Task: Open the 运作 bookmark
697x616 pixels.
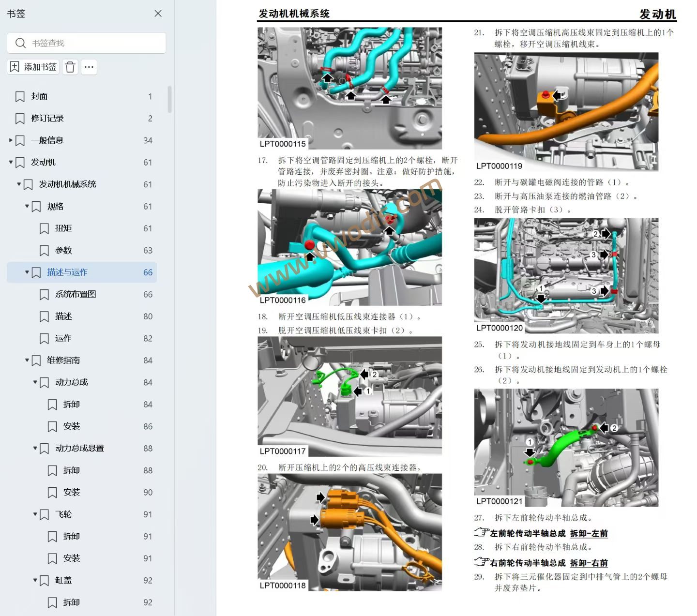Action: tap(63, 338)
